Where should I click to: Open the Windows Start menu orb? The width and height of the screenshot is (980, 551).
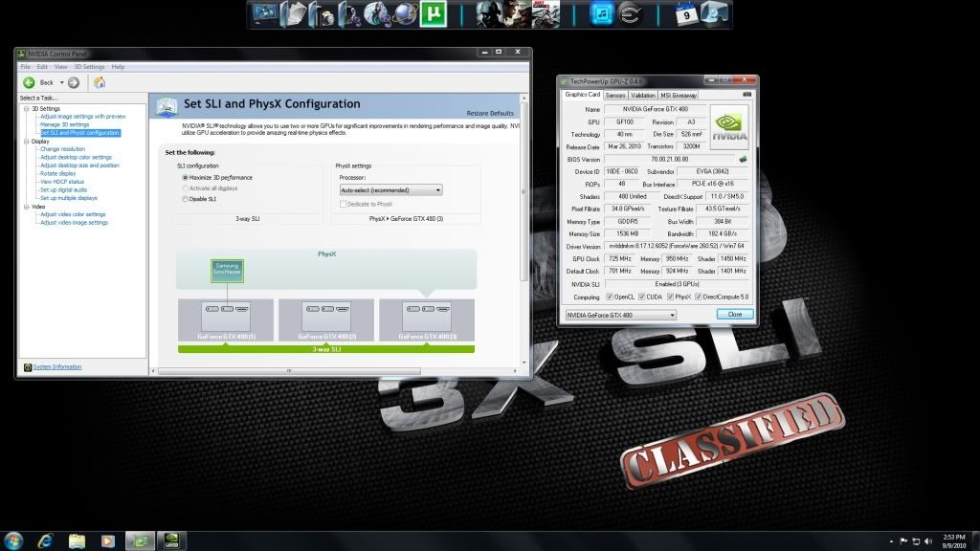click(x=13, y=540)
